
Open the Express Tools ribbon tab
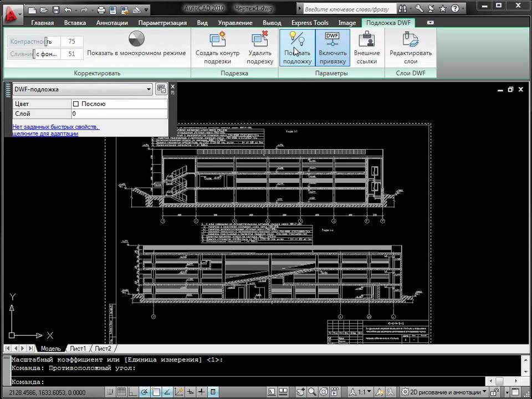coord(310,23)
